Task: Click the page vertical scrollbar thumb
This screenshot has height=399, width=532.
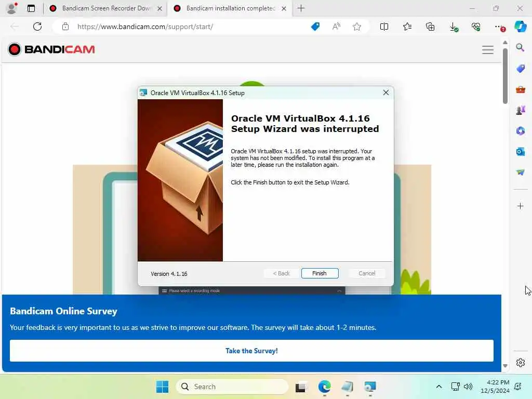Action: coord(505,76)
